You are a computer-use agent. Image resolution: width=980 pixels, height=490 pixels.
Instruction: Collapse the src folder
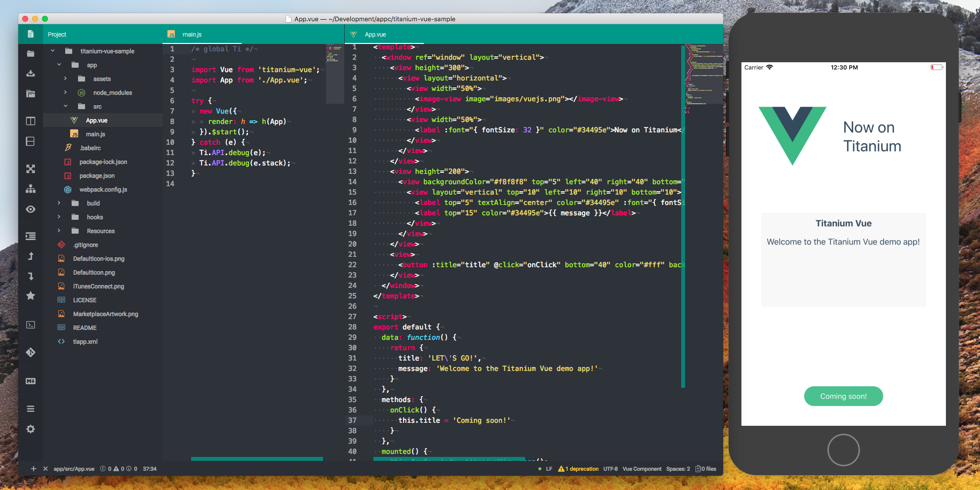click(x=65, y=106)
